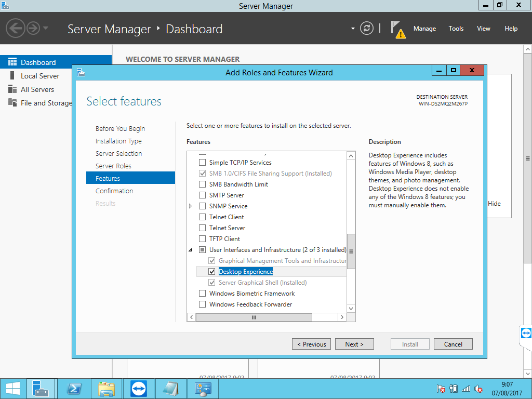Go to Installation Type wizard step
532x399 pixels.
[118, 141]
